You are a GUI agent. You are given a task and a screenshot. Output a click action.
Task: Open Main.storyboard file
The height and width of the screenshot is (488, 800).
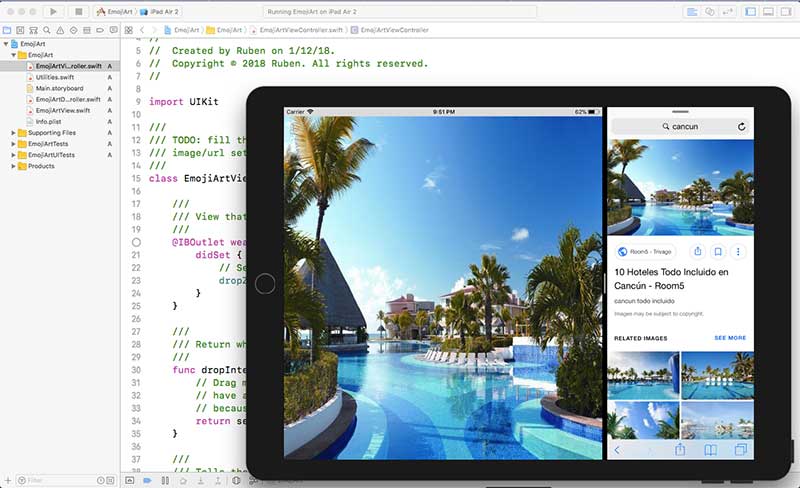coord(59,88)
